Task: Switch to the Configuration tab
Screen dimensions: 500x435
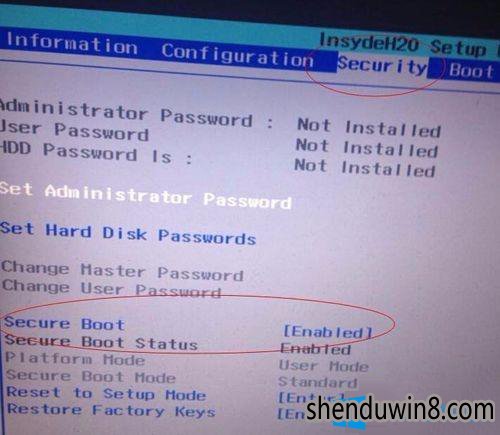Action: click(237, 56)
